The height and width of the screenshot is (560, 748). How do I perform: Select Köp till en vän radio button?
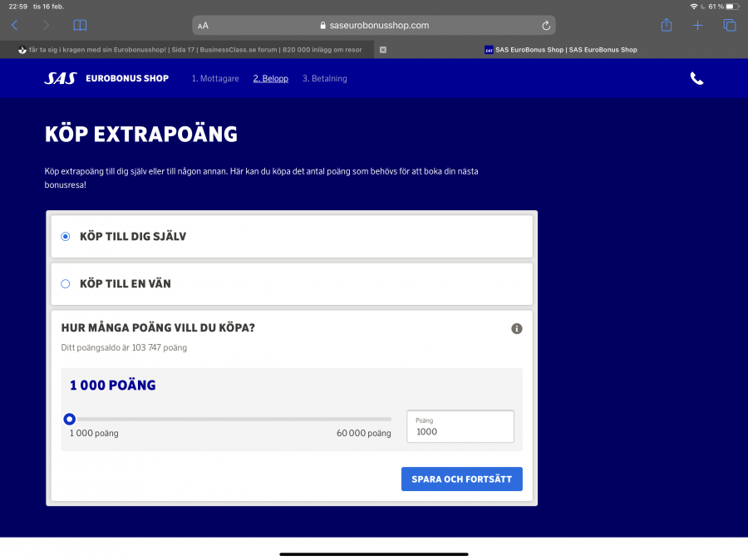coord(66,284)
